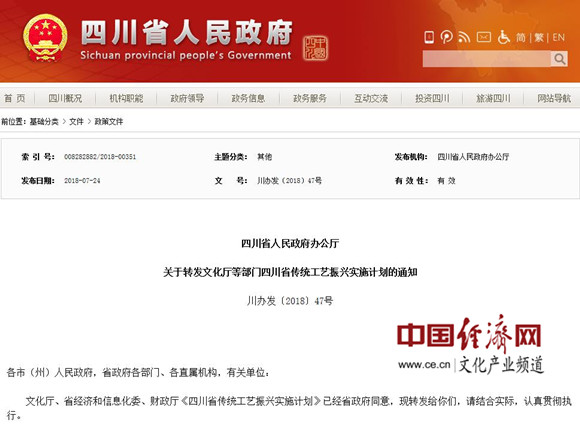
Task: Click the 政策文件 breadcrumb link
Action: click(x=109, y=121)
